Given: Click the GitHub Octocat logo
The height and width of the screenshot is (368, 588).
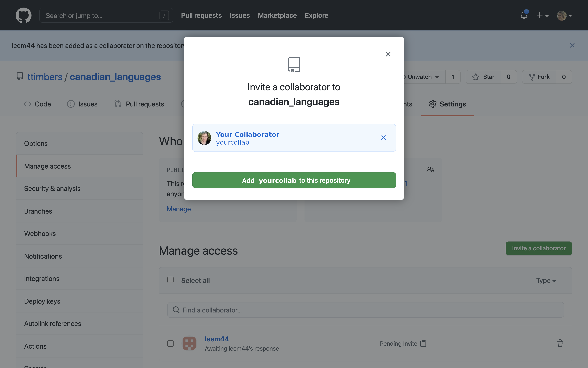Looking at the screenshot, I should tap(24, 15).
